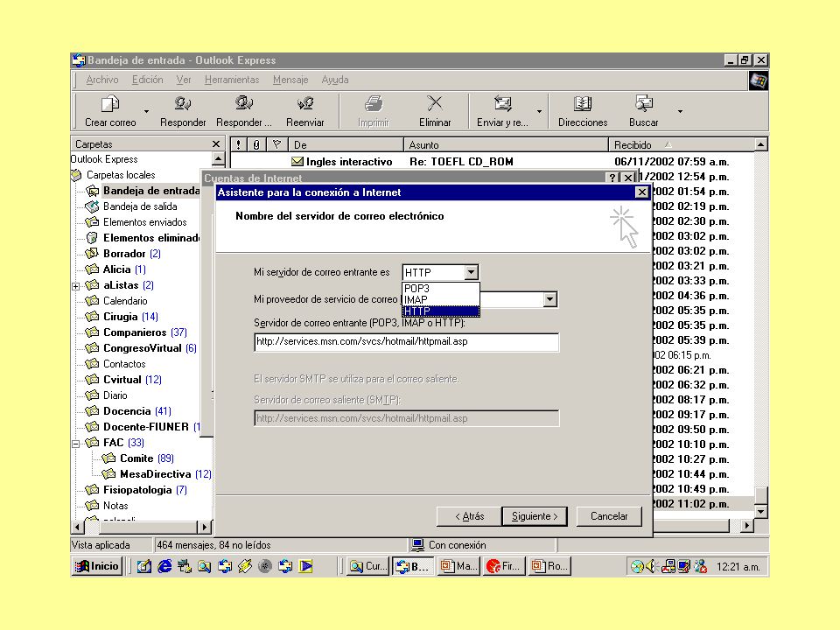Open the arrow next to Enviar y re...
This screenshot has width=840, height=630.
(x=539, y=111)
